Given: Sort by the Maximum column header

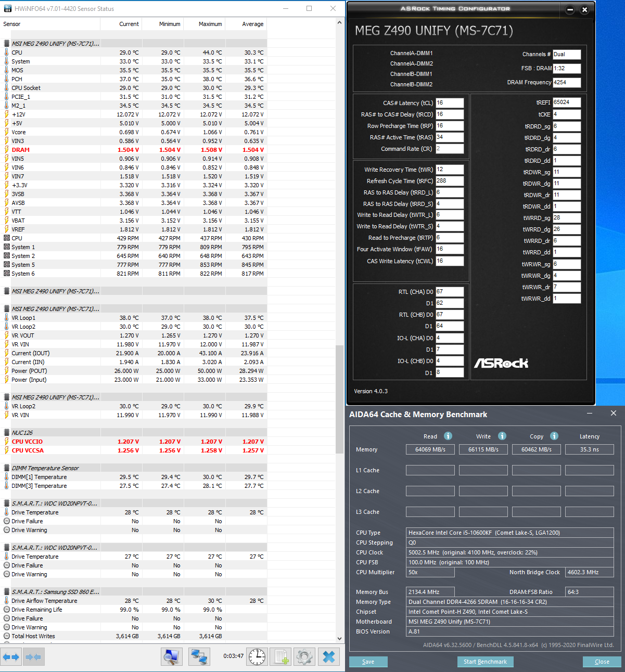Looking at the screenshot, I should (205, 24).
